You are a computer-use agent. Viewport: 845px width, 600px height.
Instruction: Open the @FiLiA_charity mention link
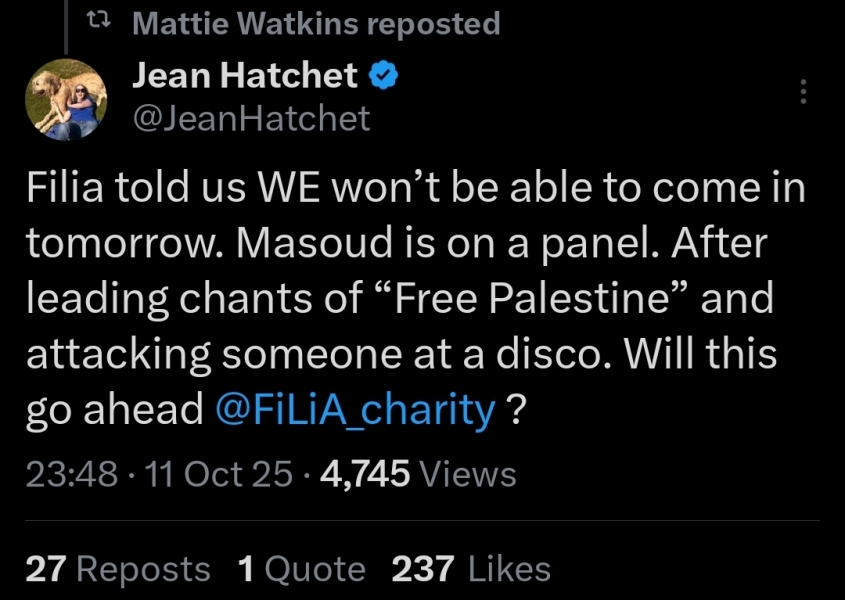click(x=356, y=410)
